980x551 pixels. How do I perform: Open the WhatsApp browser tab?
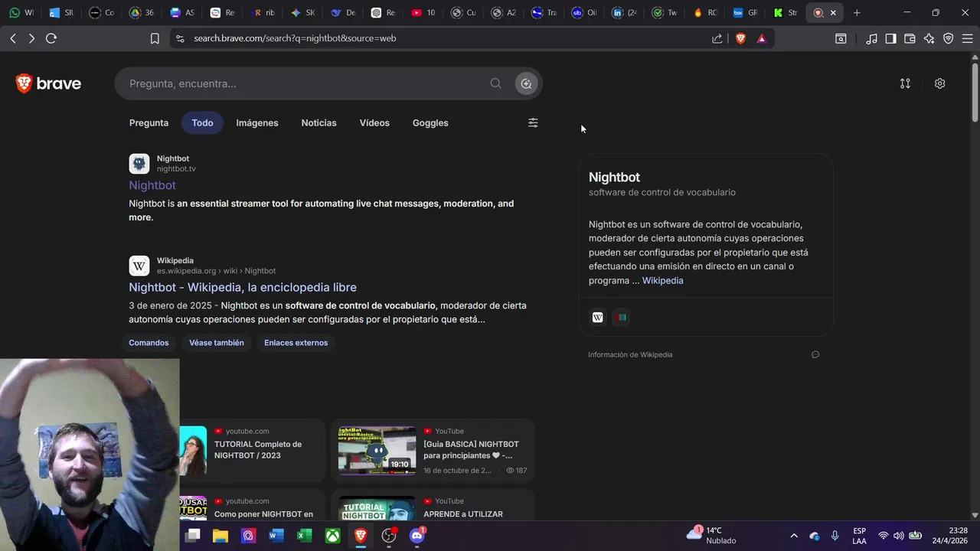(x=21, y=12)
